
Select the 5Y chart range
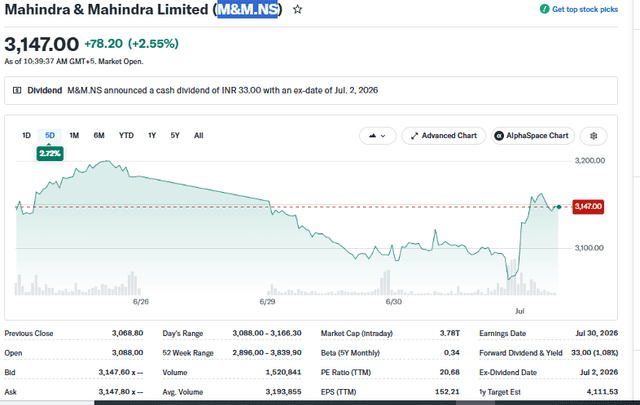point(175,136)
